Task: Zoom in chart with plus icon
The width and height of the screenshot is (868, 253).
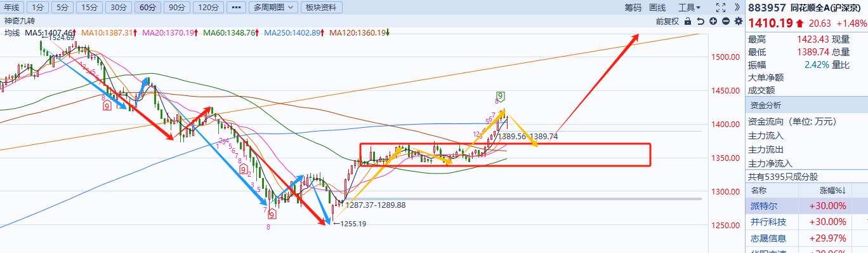Action: coord(713,21)
